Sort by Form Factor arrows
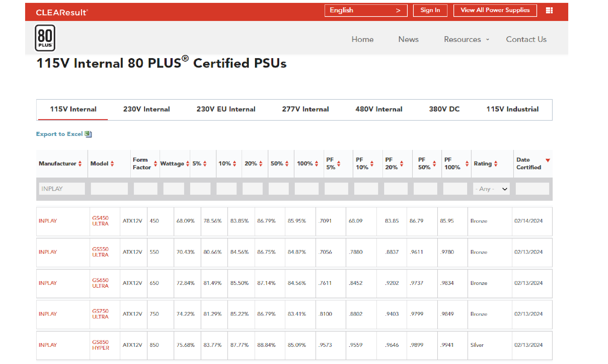The height and width of the screenshot is (364, 608). [155, 164]
